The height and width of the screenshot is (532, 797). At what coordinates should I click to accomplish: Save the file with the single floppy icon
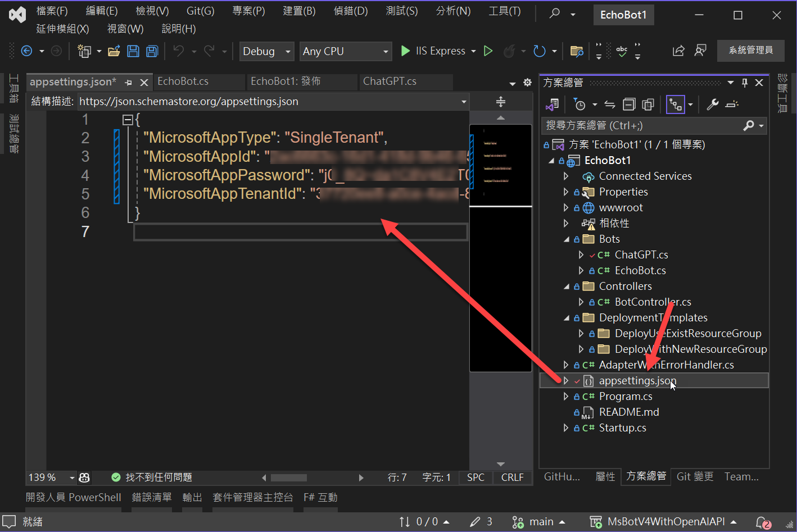point(133,51)
